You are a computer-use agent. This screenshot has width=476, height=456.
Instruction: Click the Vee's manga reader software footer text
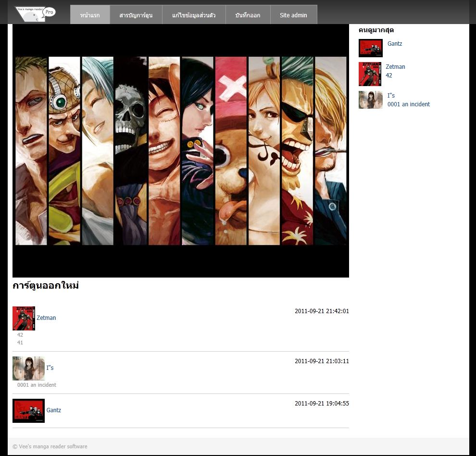(50, 446)
